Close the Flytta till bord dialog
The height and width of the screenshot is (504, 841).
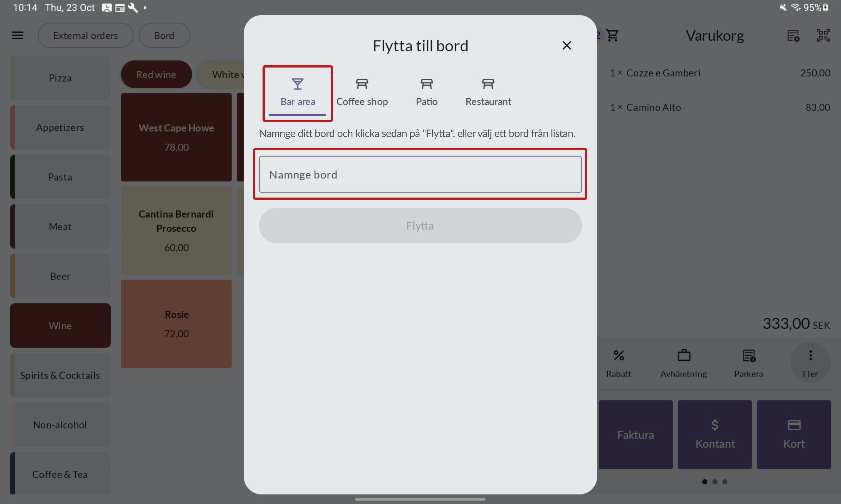pyautogui.click(x=566, y=46)
